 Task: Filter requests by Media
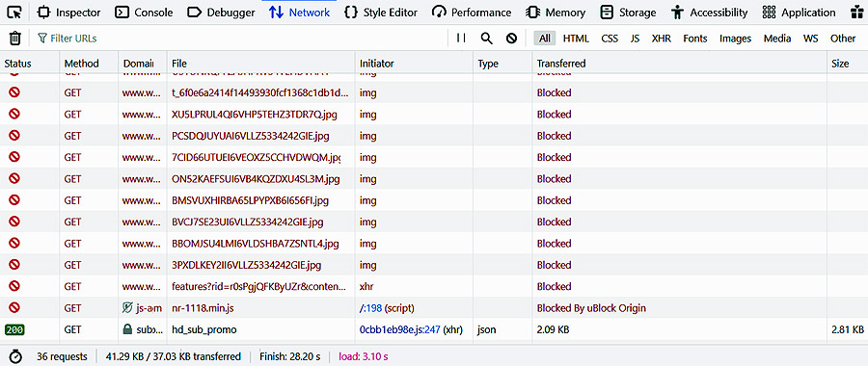tap(777, 39)
